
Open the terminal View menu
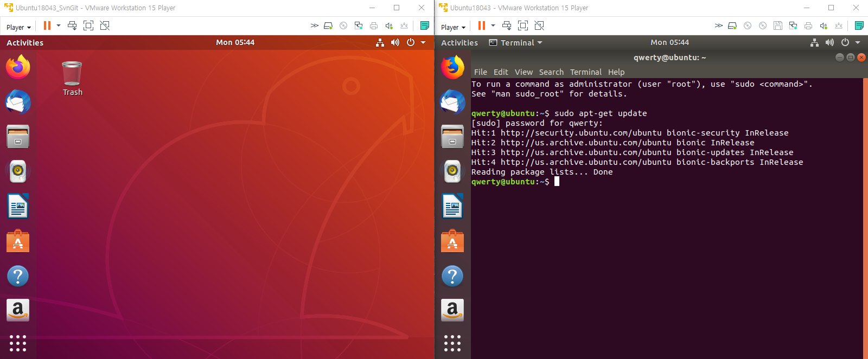524,72
